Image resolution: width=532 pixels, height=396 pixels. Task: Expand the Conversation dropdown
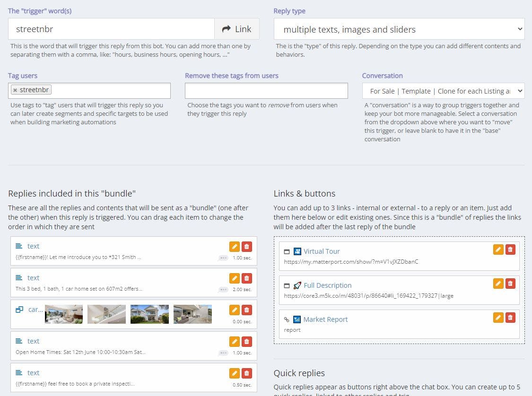pos(443,91)
